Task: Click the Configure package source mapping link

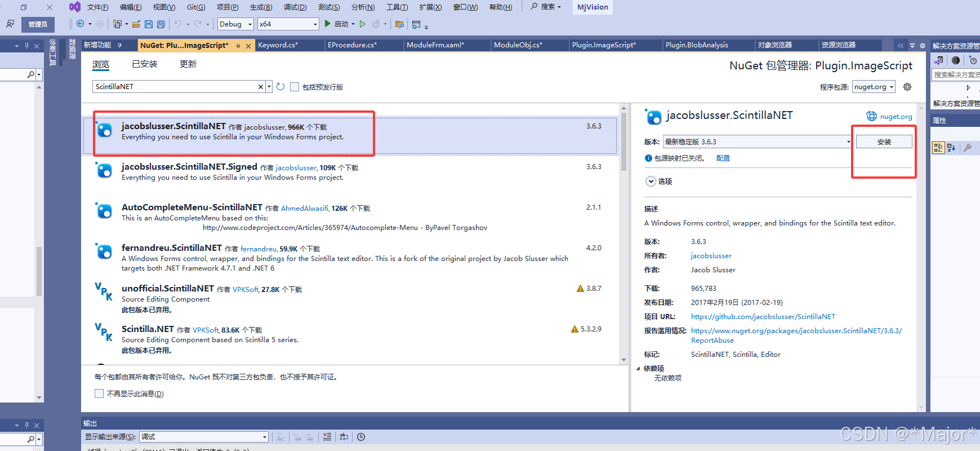Action: [723, 158]
